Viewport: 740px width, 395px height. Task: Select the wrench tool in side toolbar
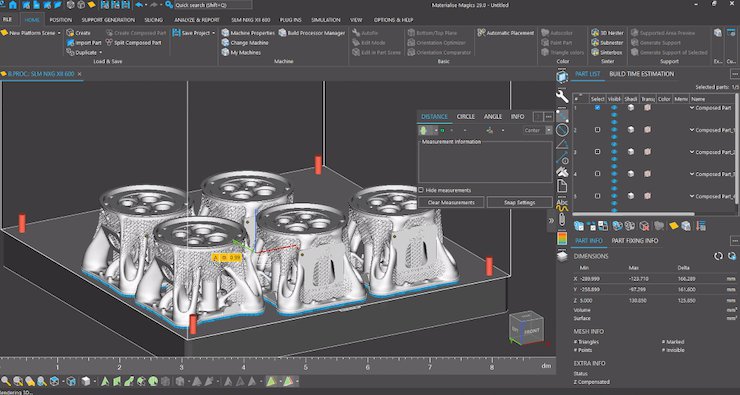tap(562, 97)
